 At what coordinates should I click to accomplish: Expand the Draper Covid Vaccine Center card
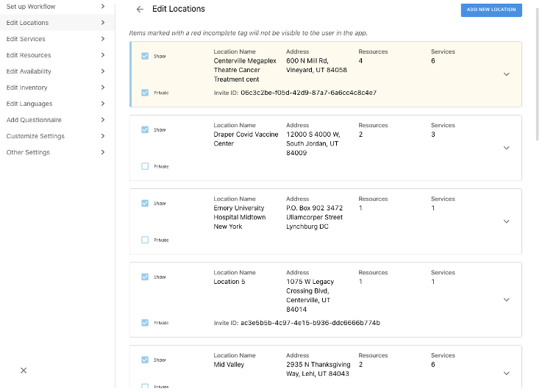coord(507,148)
